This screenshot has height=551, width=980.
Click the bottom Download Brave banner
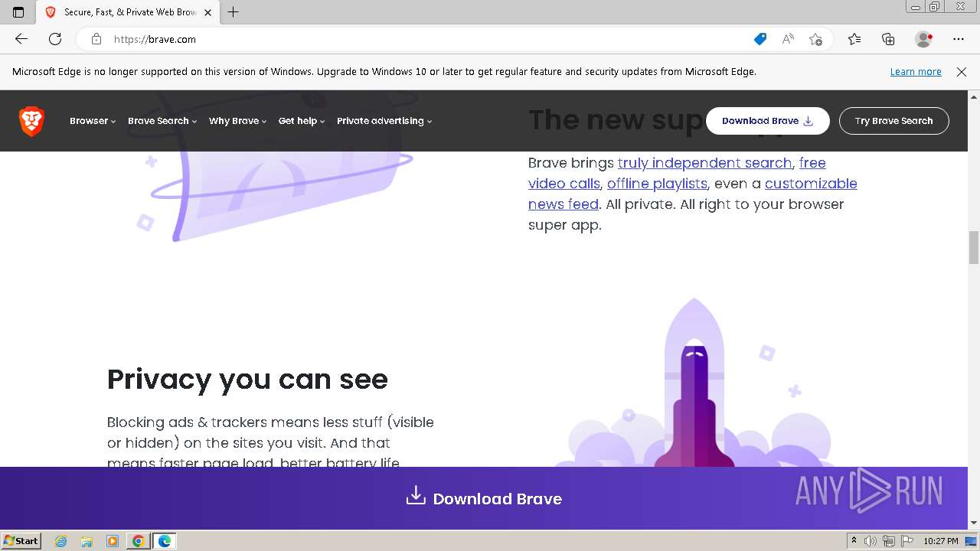[484, 498]
